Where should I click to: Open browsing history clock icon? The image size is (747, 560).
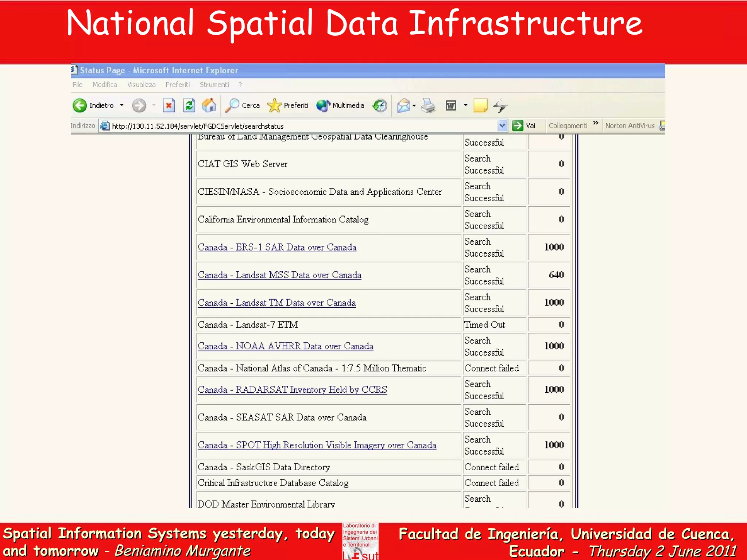380,105
